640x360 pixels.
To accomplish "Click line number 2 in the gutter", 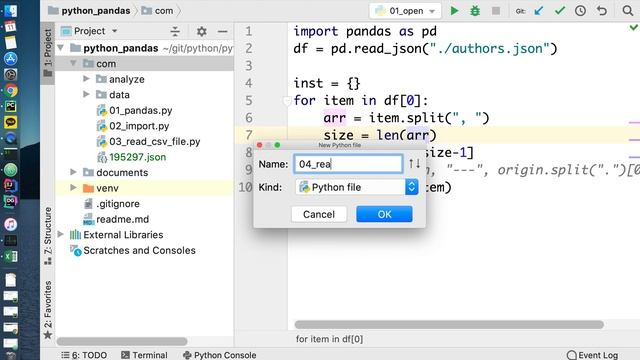I will click(x=249, y=49).
